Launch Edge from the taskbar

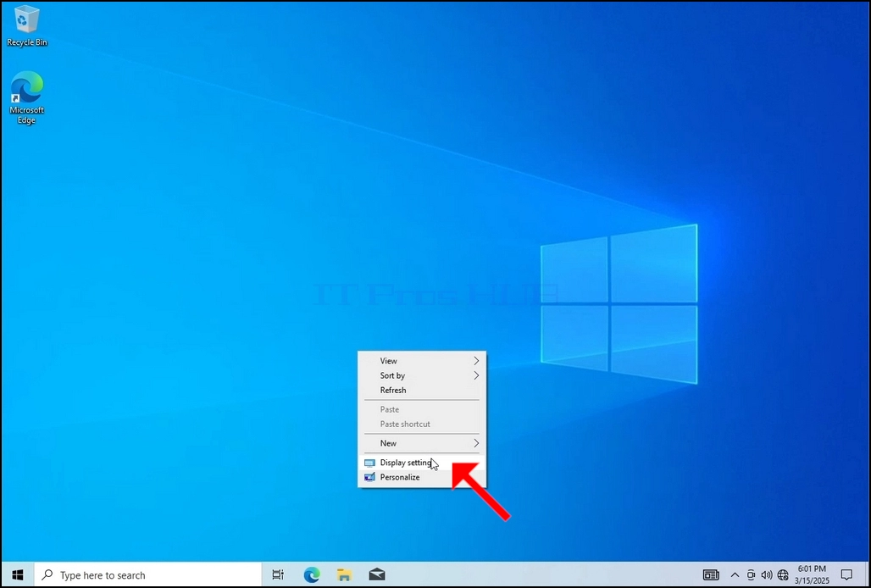312,574
